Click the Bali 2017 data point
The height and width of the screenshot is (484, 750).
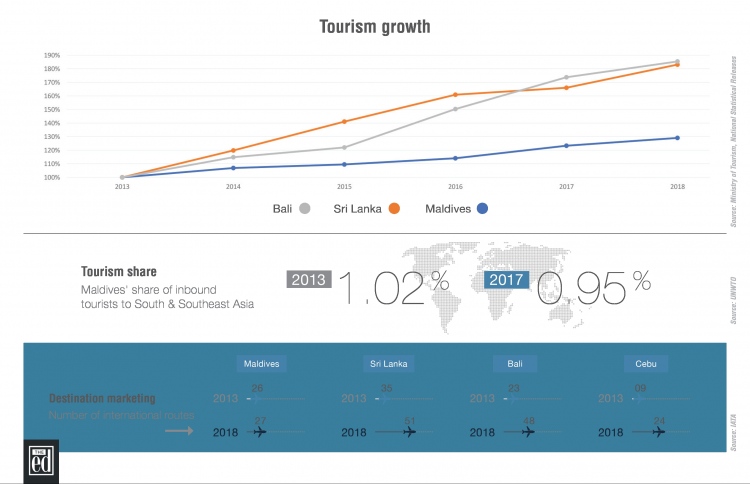pyautogui.click(x=566, y=77)
